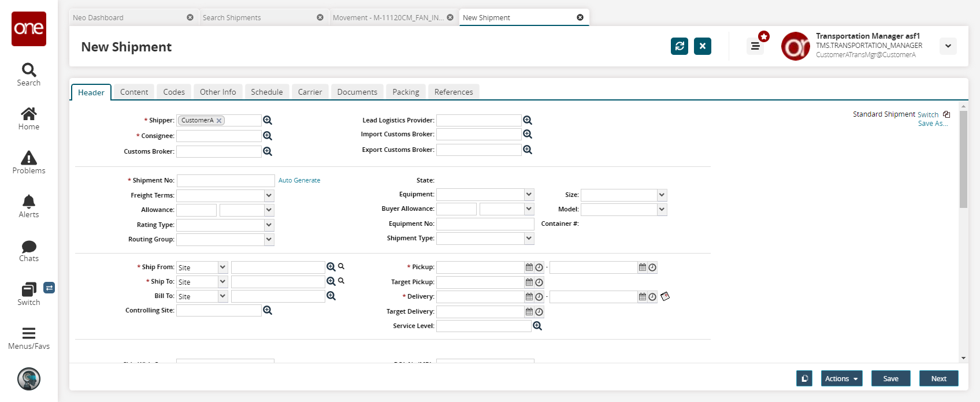
Task: Click Consignee lookup magnifier icon
Action: point(268,136)
